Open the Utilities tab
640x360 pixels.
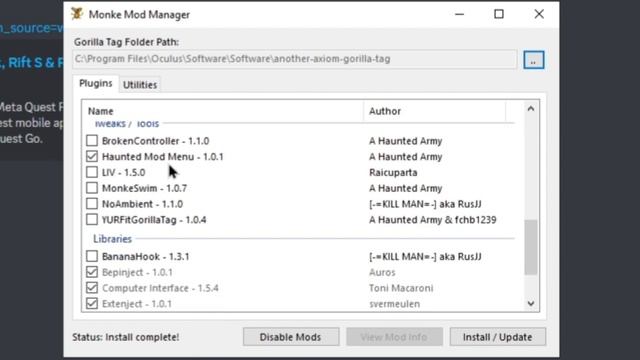[140, 85]
